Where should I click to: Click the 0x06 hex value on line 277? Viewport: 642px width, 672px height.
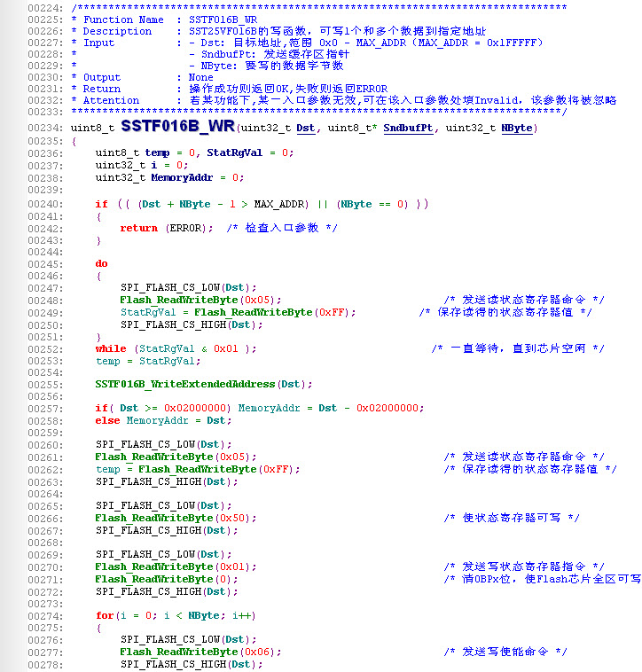pos(259,652)
